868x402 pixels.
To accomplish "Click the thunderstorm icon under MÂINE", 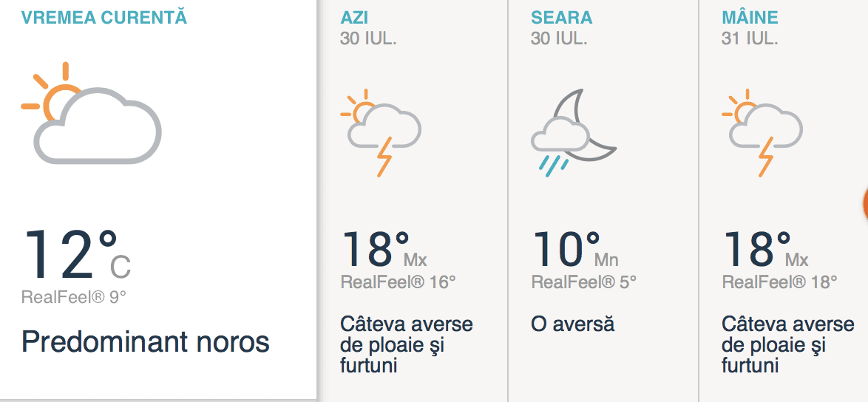I will click(762, 133).
